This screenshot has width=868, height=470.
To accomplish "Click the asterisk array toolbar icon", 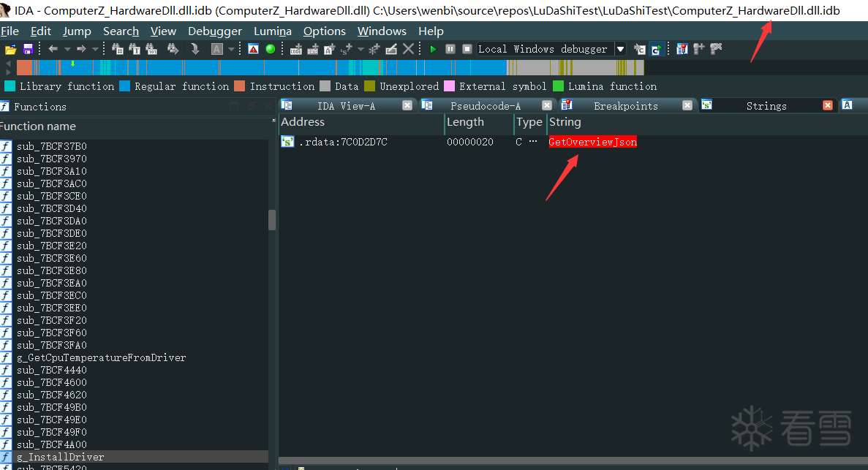I will pos(374,49).
